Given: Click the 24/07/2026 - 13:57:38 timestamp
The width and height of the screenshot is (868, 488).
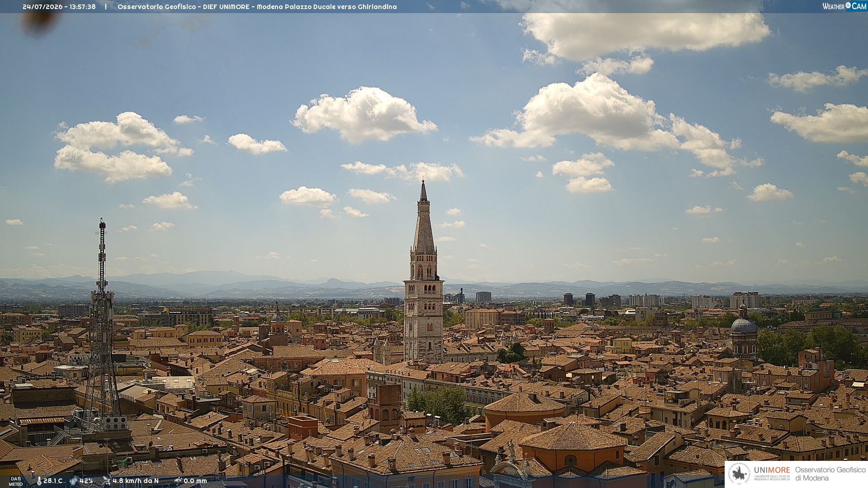Looking at the screenshot, I should [x=59, y=7].
